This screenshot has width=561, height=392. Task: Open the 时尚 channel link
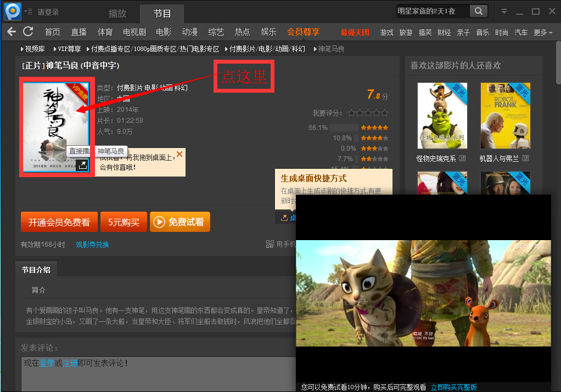pyautogui.click(x=502, y=32)
